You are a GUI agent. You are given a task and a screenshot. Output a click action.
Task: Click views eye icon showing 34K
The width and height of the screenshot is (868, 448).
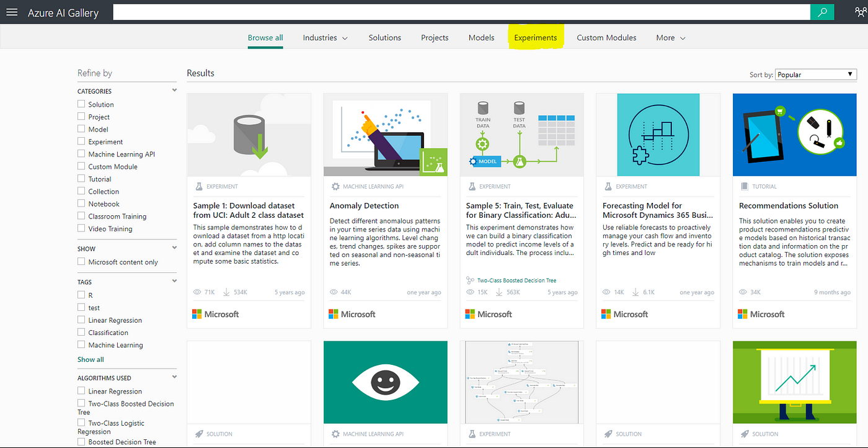coord(743,292)
